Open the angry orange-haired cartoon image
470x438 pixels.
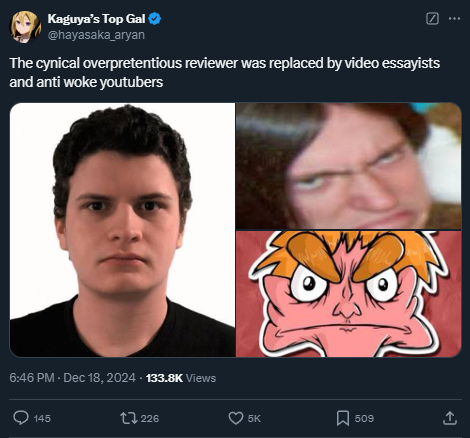pyautogui.click(x=349, y=294)
